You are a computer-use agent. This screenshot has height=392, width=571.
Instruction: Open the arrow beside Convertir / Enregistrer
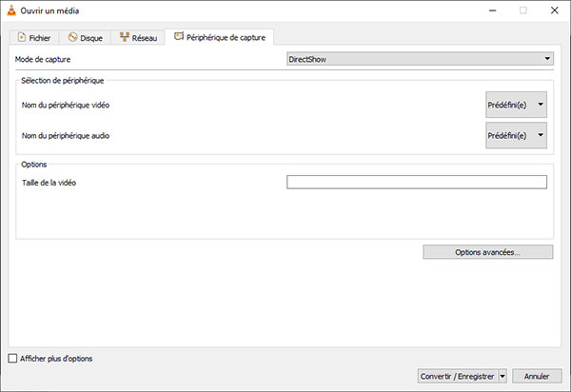pyautogui.click(x=502, y=376)
